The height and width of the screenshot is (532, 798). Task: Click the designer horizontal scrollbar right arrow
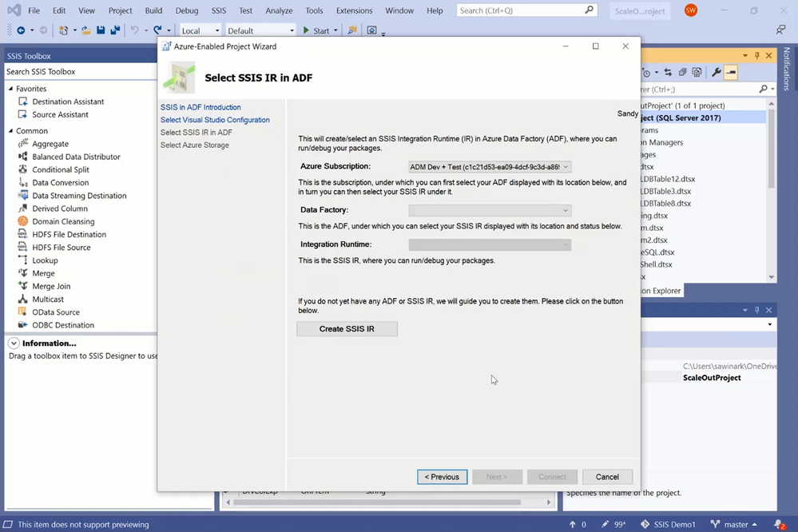click(x=549, y=502)
